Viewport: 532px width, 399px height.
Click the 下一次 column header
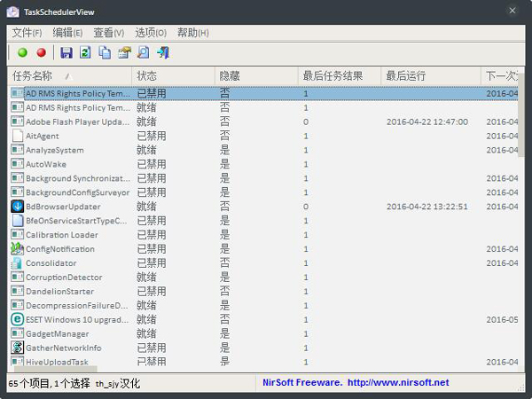point(500,76)
